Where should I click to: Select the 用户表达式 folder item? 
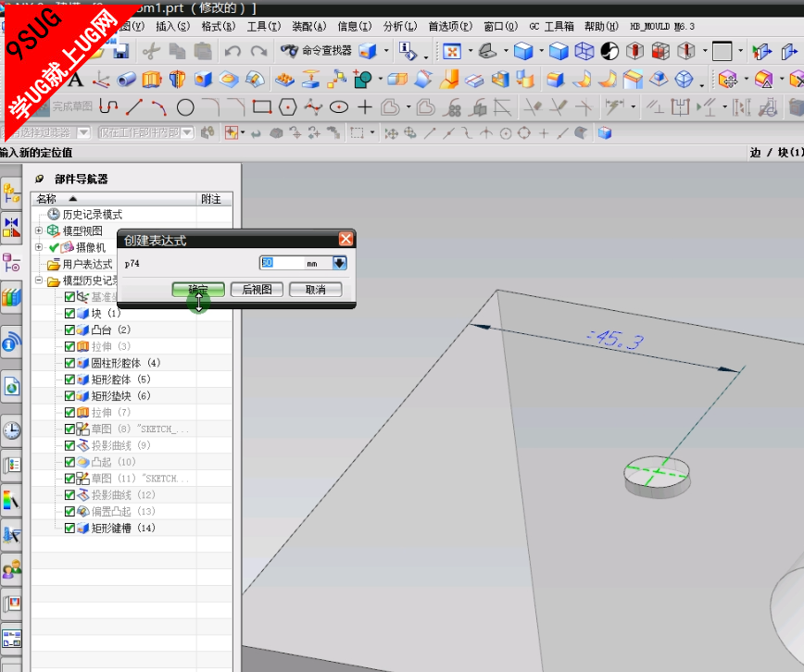[x=87, y=264]
